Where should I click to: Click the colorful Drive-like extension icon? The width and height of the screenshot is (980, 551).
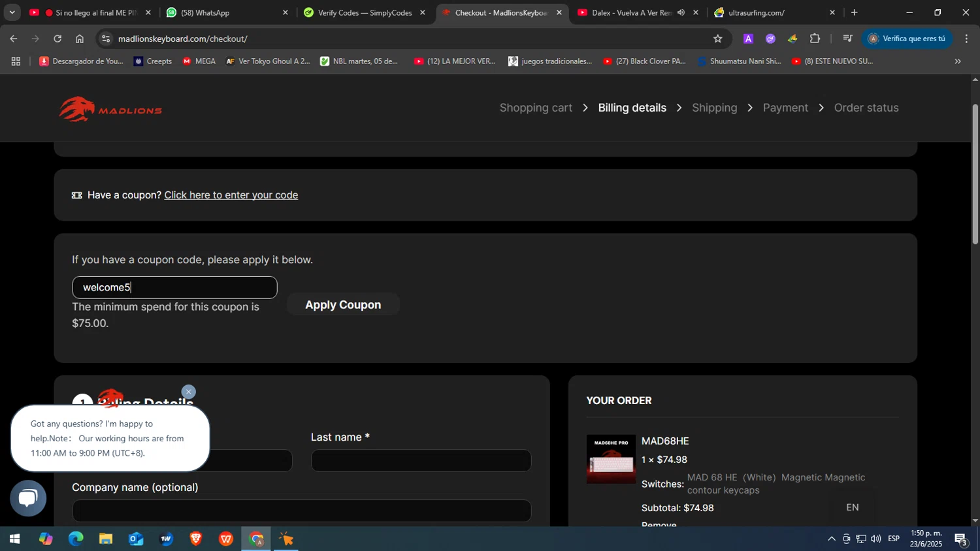click(792, 39)
